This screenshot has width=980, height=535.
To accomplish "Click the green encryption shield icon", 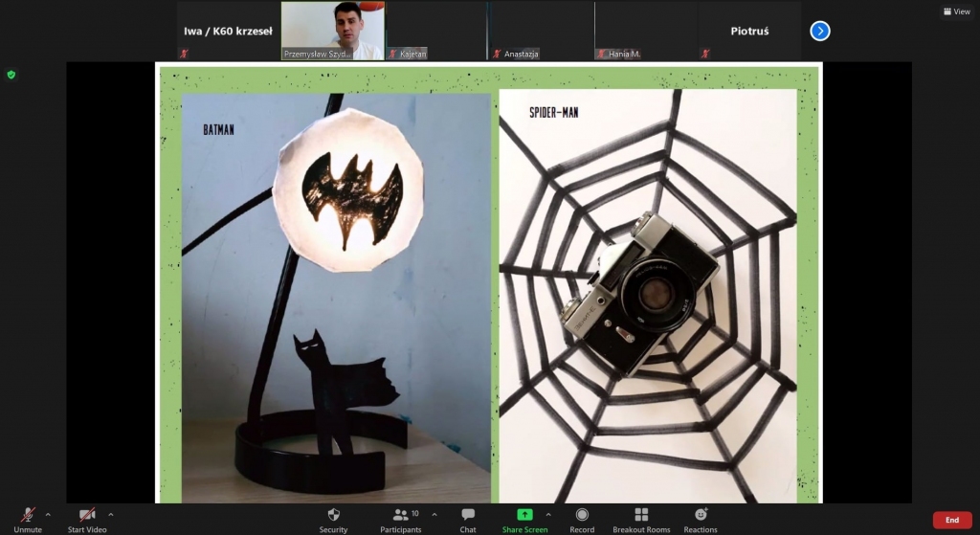I will (x=11, y=75).
